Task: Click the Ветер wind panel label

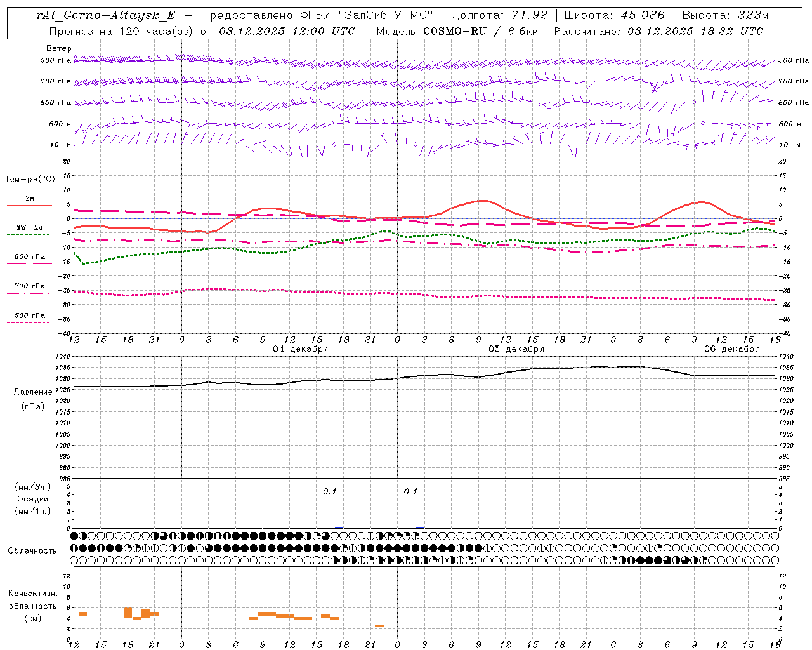Action: pos(59,48)
